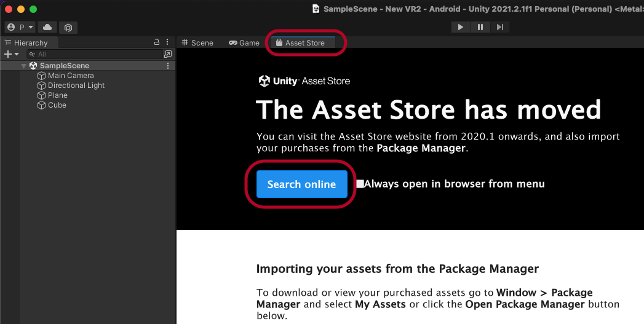This screenshot has height=324, width=644.
Task: Select Cube object in Hierarchy
Action: pyautogui.click(x=57, y=105)
